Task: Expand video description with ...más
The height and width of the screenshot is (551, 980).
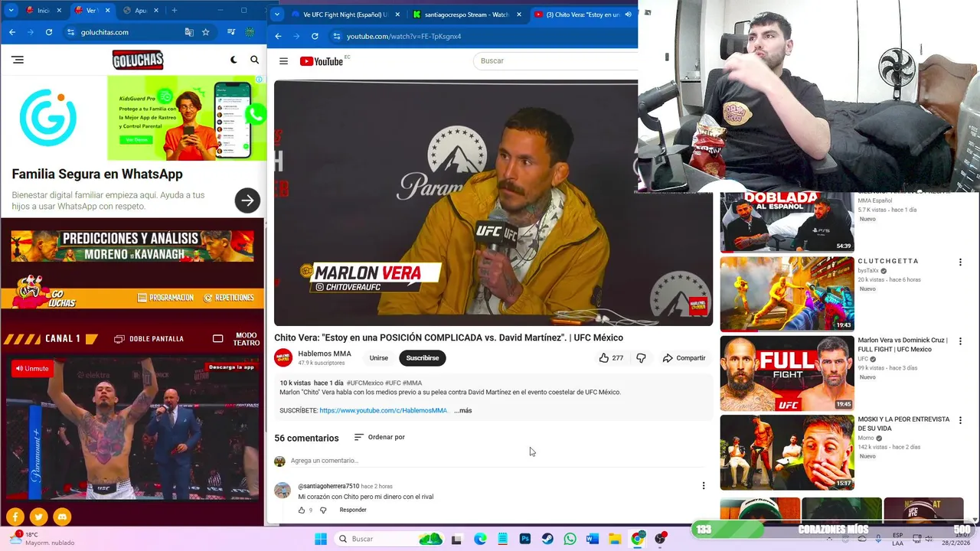Action: point(462,411)
